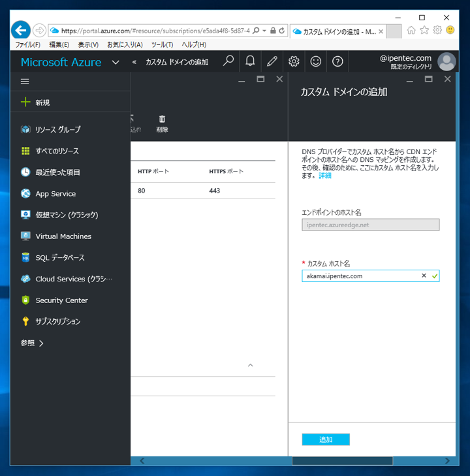This screenshot has height=476, width=470.
Task: Maximize the endpoint blade with 削除 button
Action: pos(260,79)
